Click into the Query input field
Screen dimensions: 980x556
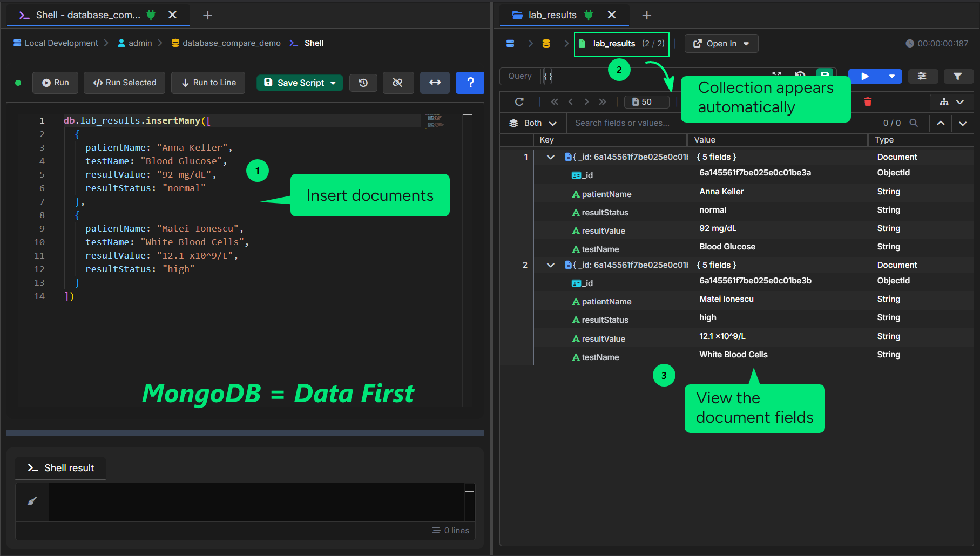[656, 76]
